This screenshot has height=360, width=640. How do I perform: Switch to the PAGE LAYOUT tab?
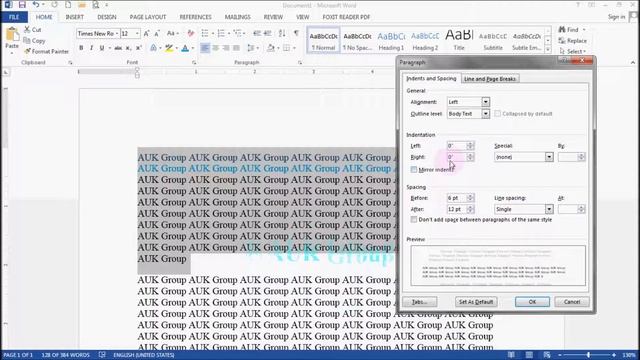148,17
